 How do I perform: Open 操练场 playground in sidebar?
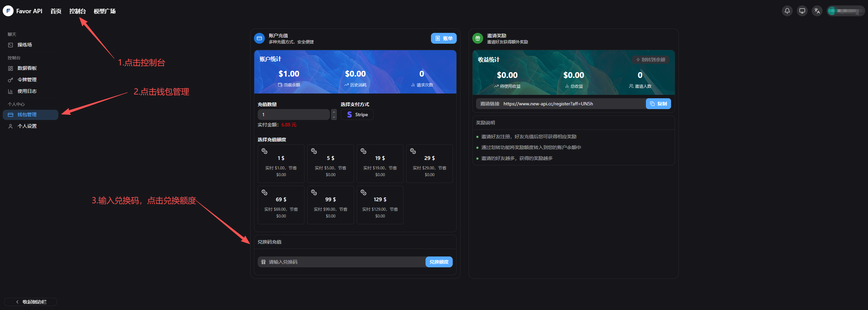coord(31,45)
